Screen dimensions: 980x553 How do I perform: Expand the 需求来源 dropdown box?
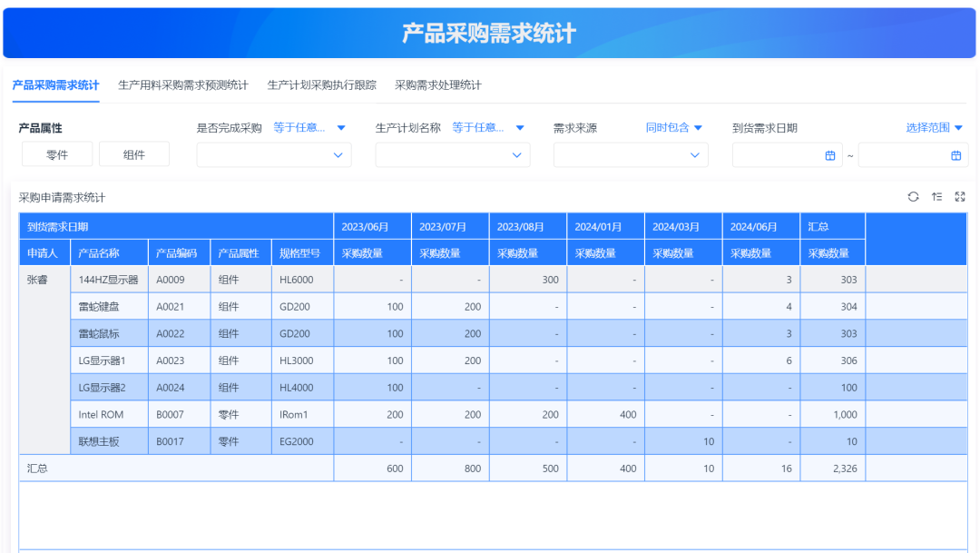click(x=631, y=155)
